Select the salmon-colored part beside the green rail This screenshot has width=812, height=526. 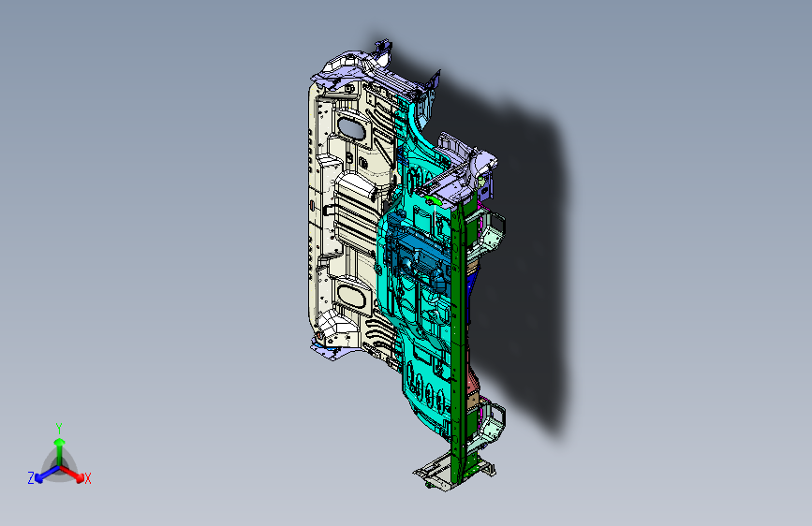pos(473,381)
